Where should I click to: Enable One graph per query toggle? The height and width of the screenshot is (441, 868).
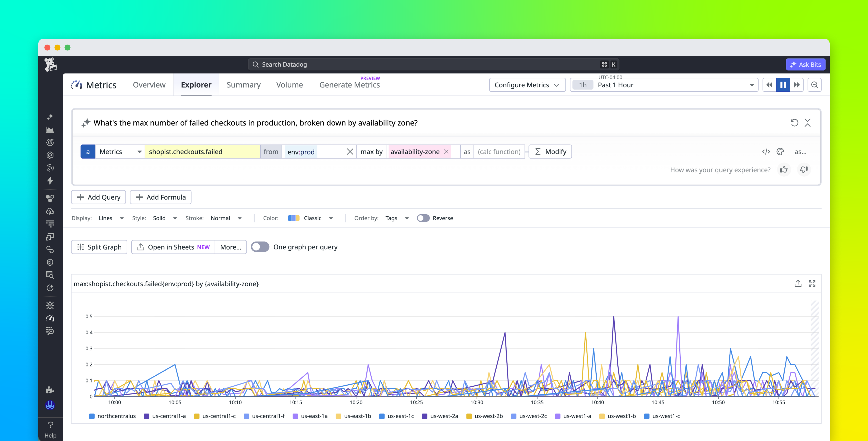pos(260,247)
